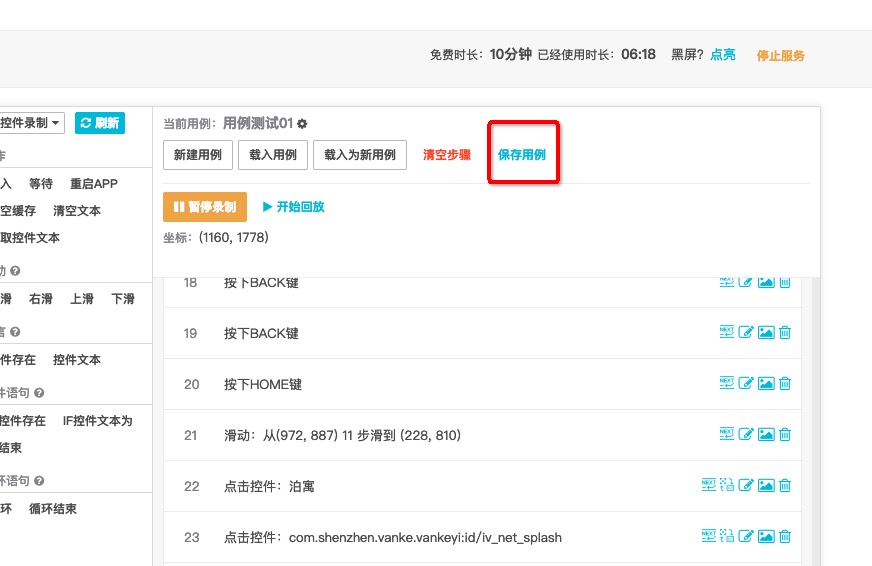872x566 pixels.
Task: Click 点亮 to light the screen
Action: [723, 54]
